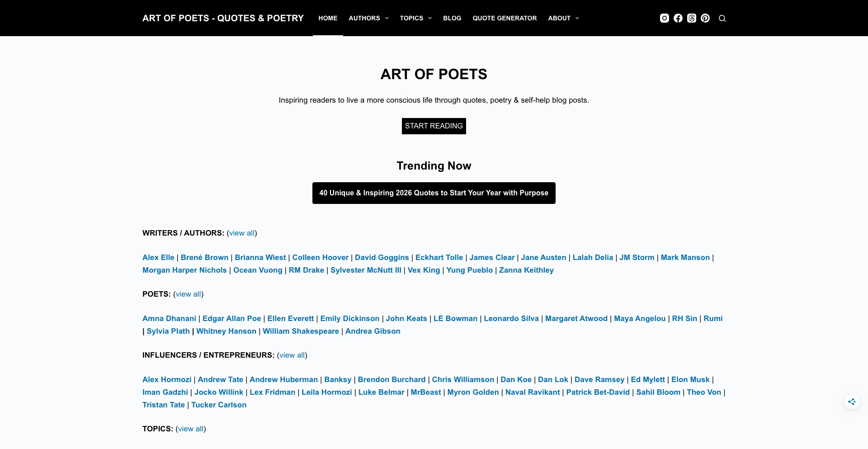Open the BLOG menu item
Image resolution: width=868 pixels, height=449 pixels.
[452, 18]
